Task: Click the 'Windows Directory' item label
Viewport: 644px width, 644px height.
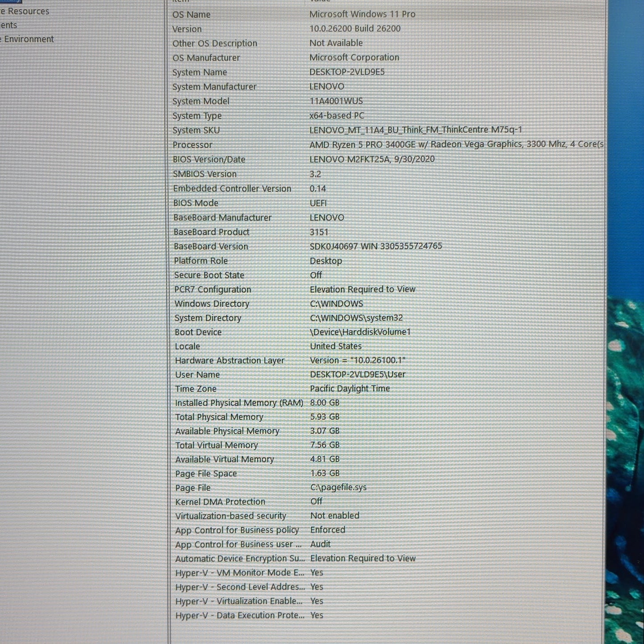Action: point(212,304)
